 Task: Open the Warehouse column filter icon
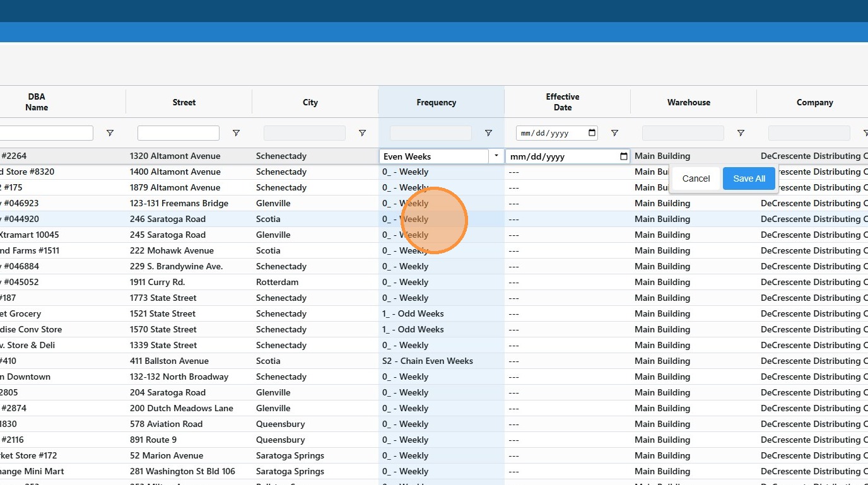pos(741,133)
